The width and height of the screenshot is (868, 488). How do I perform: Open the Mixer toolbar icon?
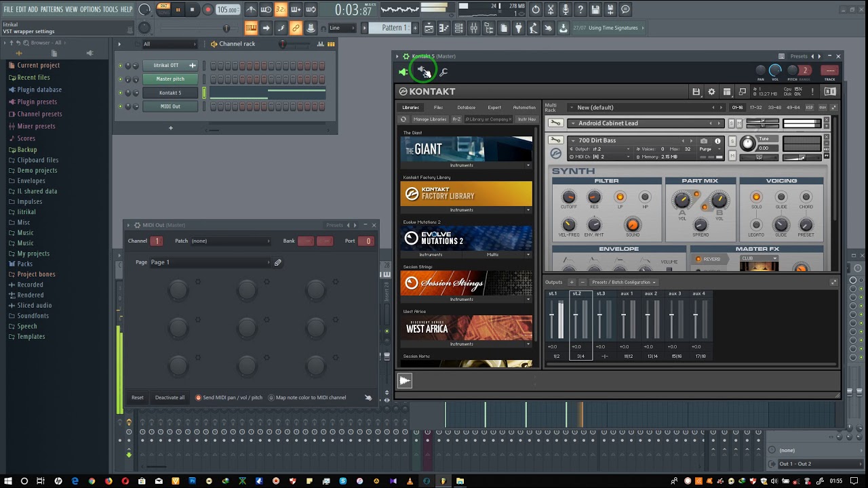(x=473, y=28)
